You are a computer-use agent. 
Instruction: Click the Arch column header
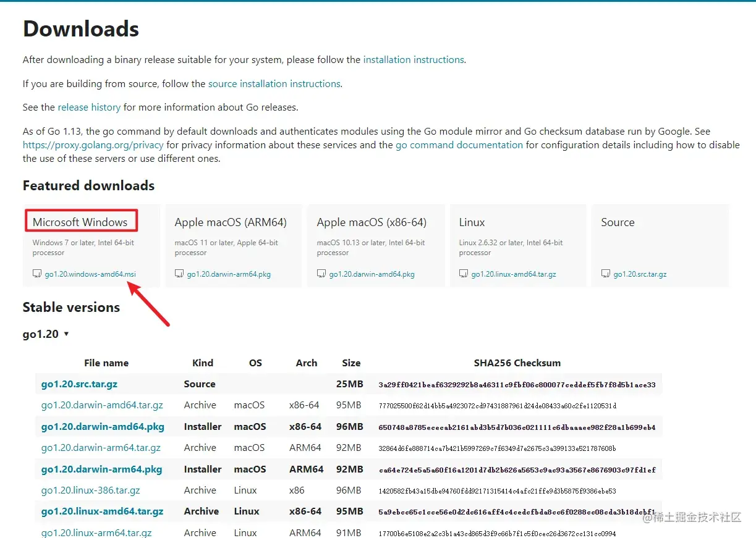(306, 363)
